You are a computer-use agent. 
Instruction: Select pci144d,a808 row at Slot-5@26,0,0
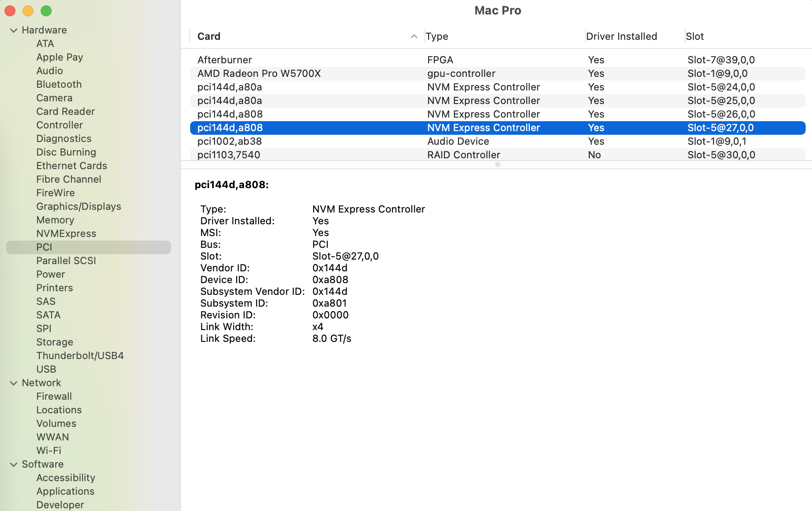[498, 114]
